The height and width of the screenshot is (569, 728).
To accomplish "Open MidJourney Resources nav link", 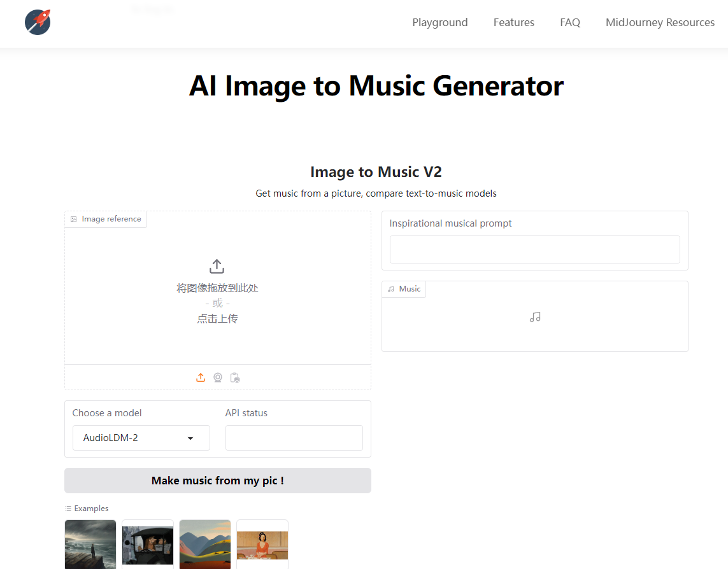I will tap(660, 22).
